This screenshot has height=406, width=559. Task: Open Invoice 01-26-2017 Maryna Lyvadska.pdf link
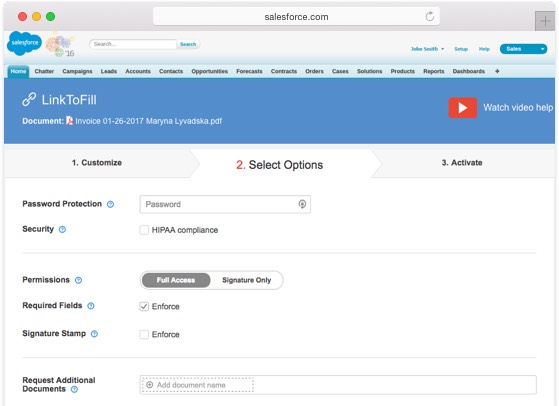pos(149,121)
